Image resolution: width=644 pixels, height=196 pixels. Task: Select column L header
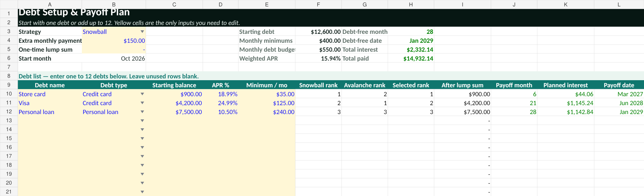[619, 4]
